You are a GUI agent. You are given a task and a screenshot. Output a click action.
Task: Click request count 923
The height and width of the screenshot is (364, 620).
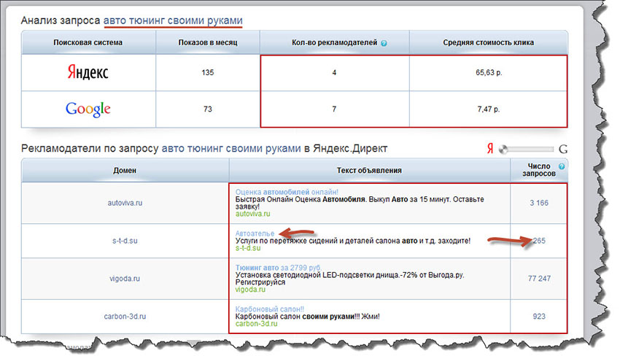coord(539,317)
